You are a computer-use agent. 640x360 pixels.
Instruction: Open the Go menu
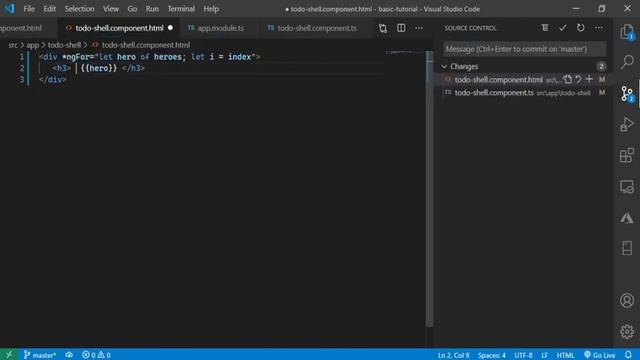132,9
